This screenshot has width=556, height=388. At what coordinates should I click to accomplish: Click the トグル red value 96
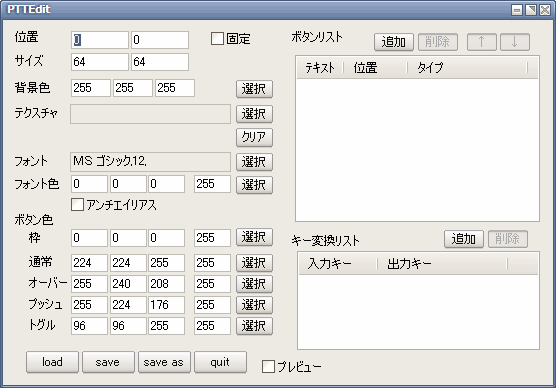pos(89,326)
